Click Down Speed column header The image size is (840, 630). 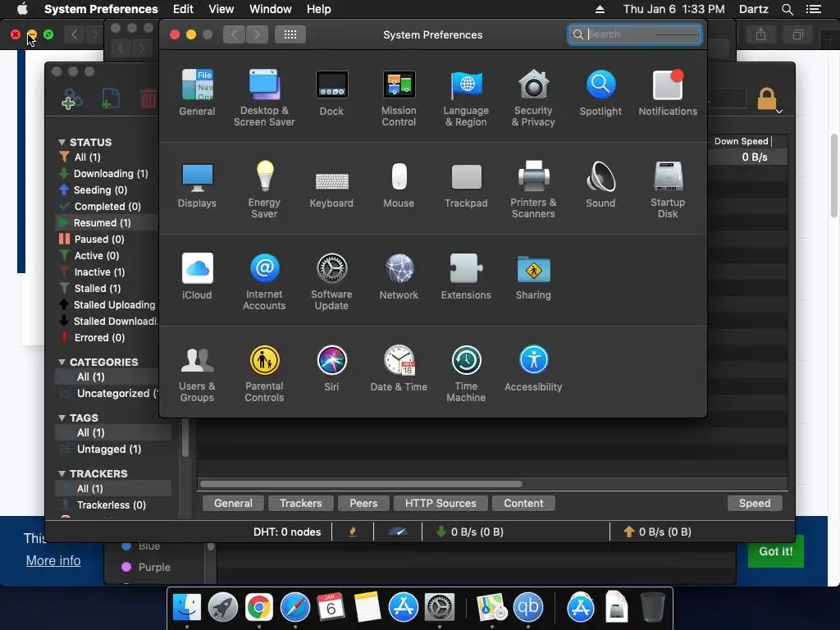[742, 141]
